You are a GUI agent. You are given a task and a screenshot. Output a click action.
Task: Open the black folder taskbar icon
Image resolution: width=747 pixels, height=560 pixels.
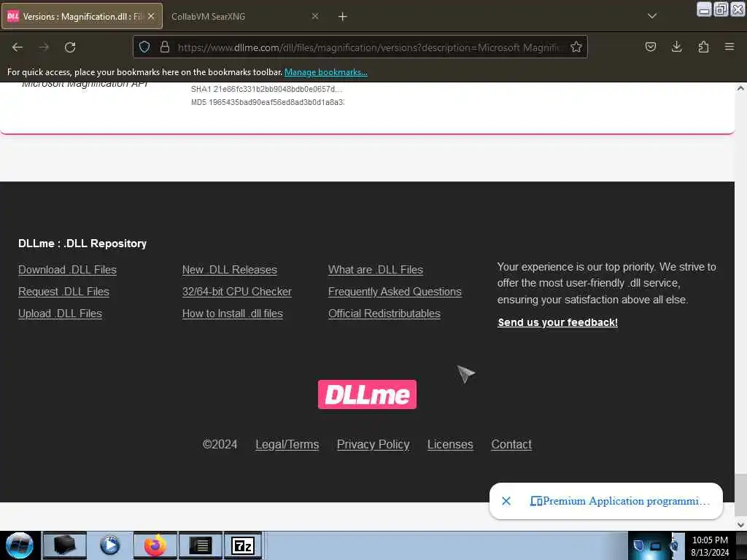click(x=65, y=545)
